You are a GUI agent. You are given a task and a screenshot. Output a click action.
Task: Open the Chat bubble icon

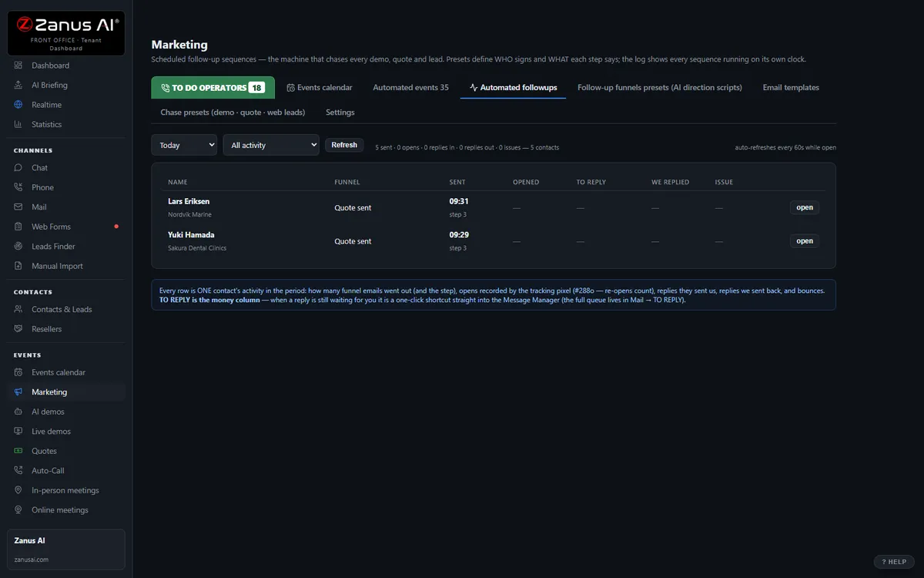pyautogui.click(x=18, y=167)
